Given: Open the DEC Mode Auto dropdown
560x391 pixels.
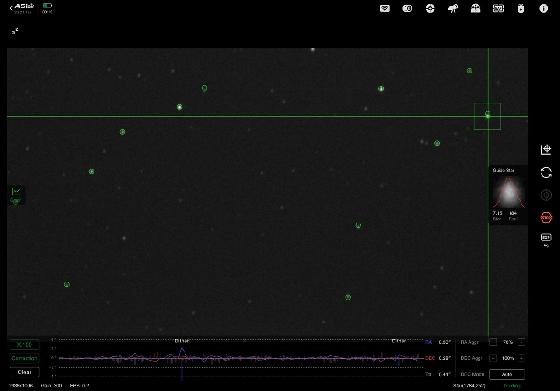Looking at the screenshot, I should pos(507,374).
